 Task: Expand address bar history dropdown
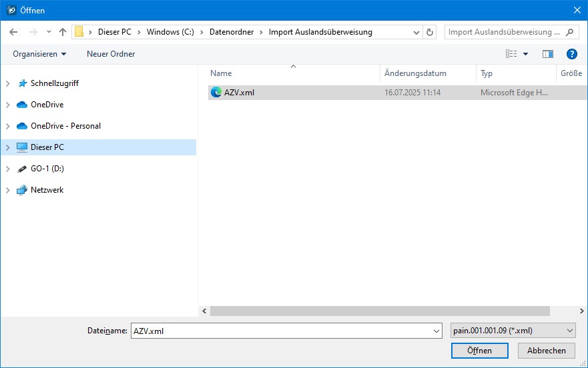click(416, 32)
